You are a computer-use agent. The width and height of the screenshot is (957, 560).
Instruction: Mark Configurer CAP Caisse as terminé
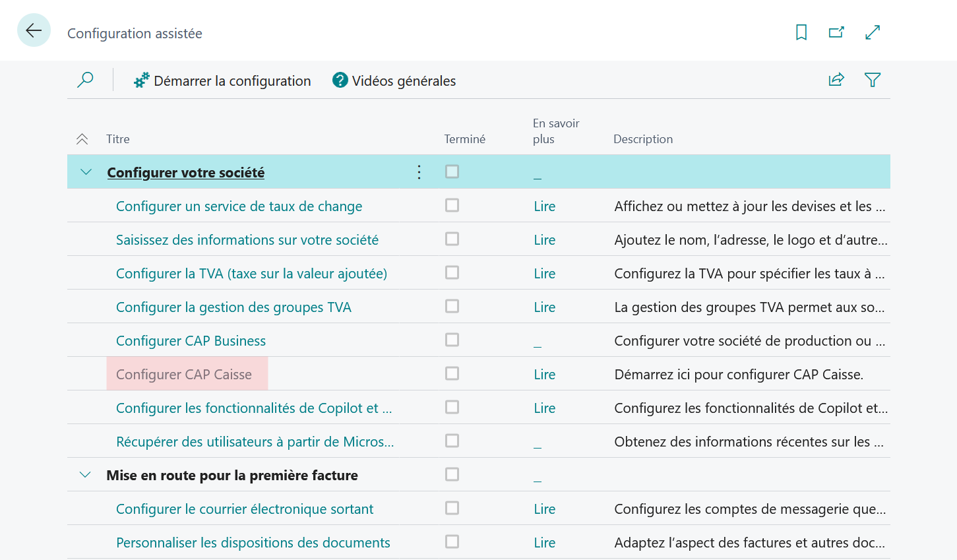[x=452, y=373]
